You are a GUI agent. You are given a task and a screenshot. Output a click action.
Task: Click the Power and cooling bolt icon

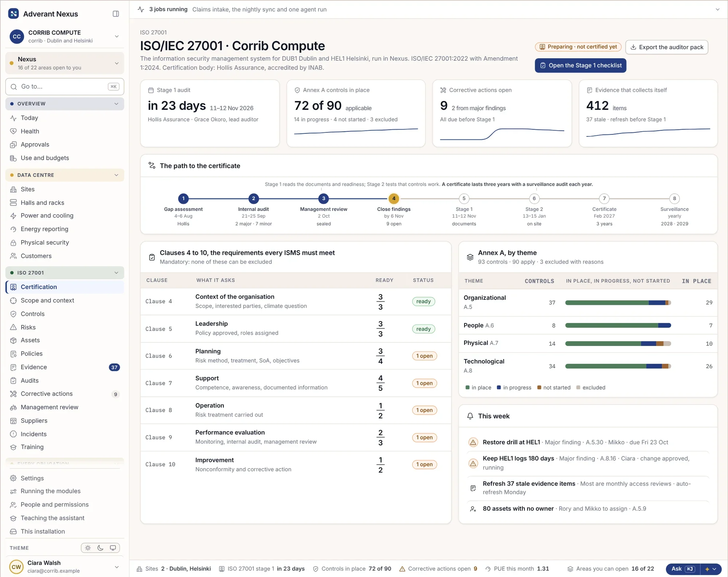(x=13, y=216)
